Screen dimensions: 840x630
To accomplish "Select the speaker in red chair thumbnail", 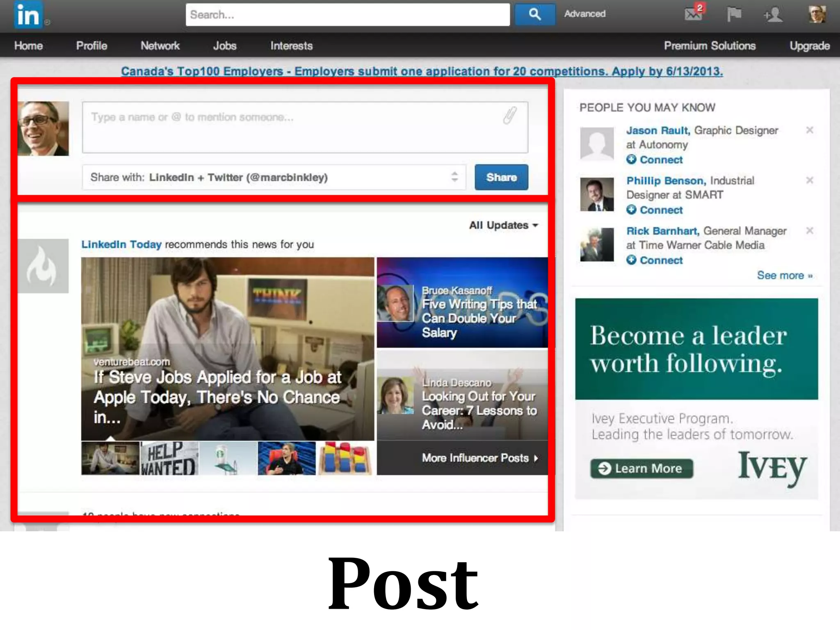I will (x=287, y=458).
